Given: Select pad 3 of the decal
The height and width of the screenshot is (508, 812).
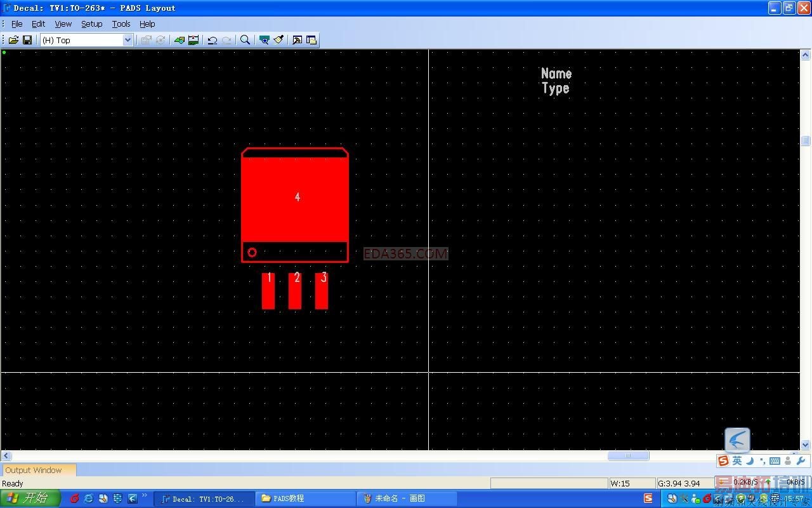Looking at the screenshot, I should (x=322, y=291).
